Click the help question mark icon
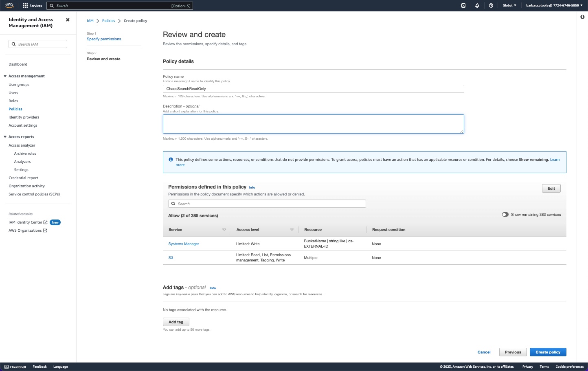Screen dimensions: 588x371 click(x=491, y=5)
